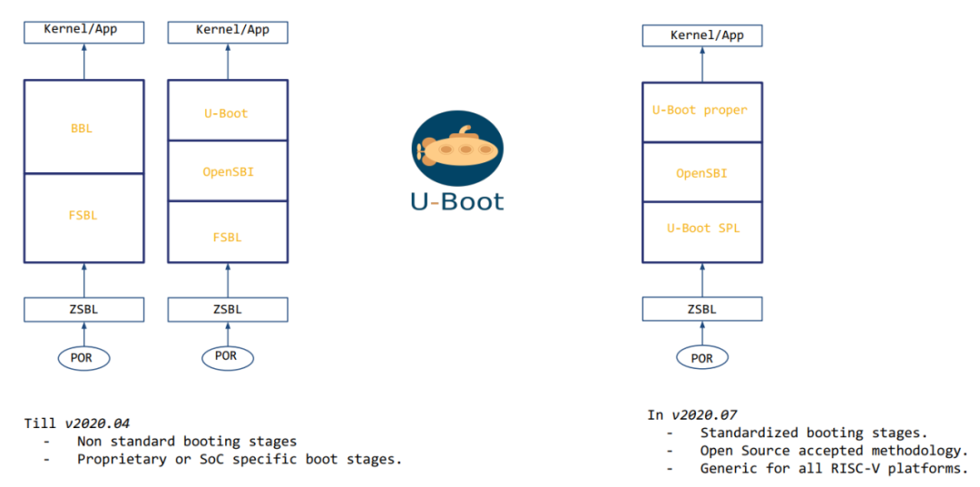The height and width of the screenshot is (487, 980).
Task: Click the Kernel/App box above BBL
Action: tap(82, 31)
